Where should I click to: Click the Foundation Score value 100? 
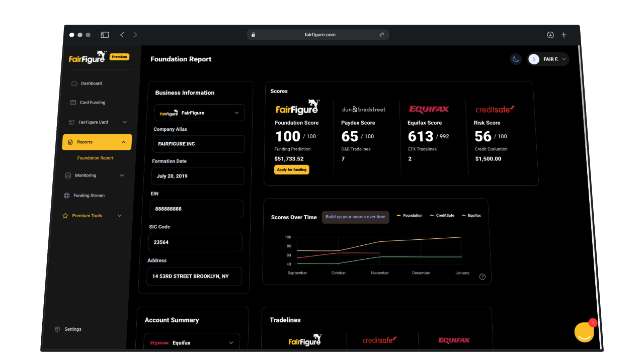point(288,136)
